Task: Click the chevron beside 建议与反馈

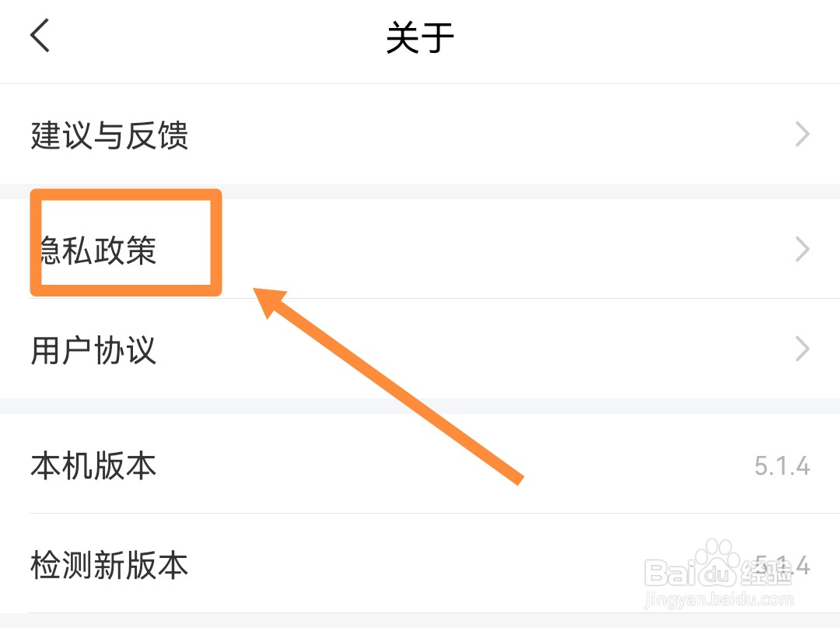Action: click(803, 135)
